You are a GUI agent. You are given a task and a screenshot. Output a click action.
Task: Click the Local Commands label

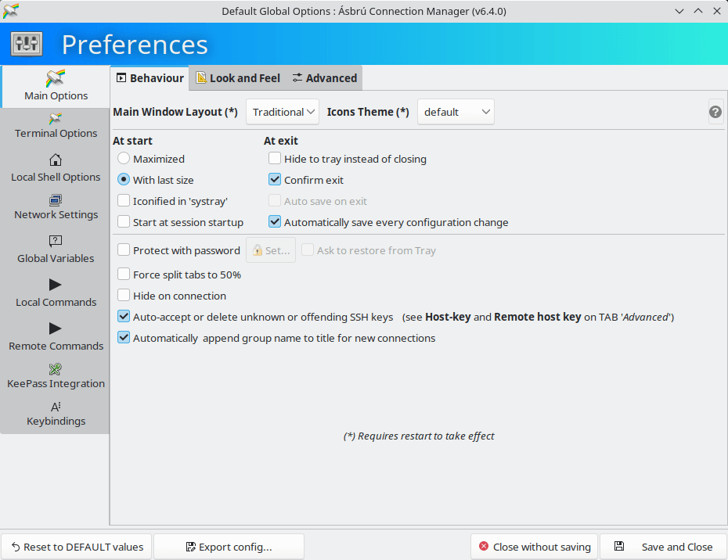56,302
